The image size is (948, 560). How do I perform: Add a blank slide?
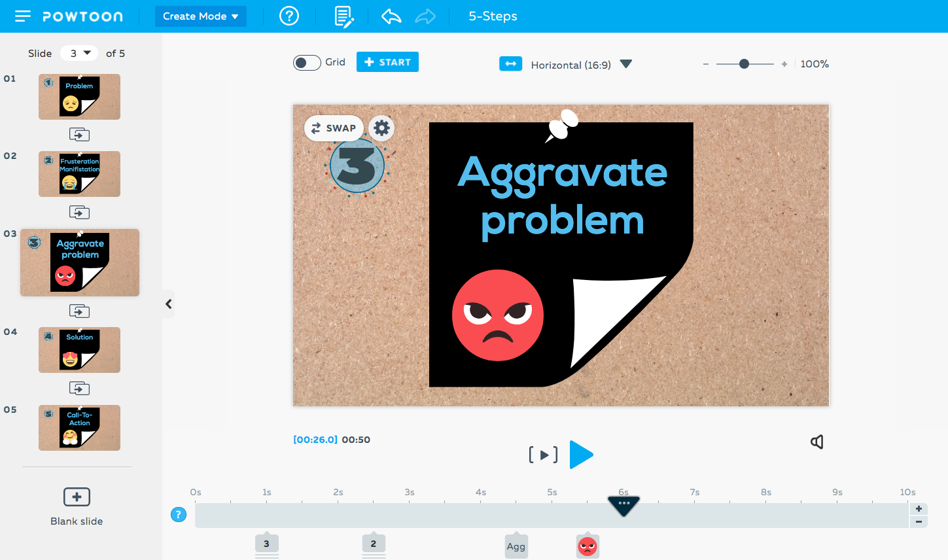pyautogui.click(x=77, y=497)
